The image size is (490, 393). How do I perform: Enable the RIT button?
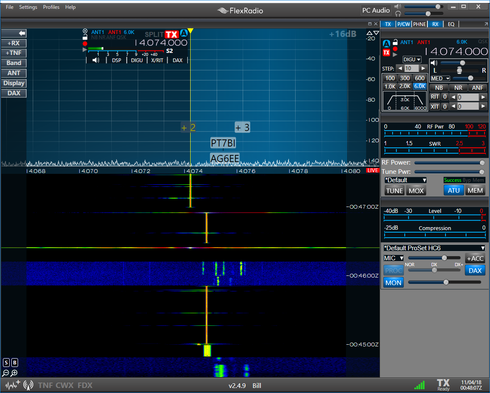[435, 97]
